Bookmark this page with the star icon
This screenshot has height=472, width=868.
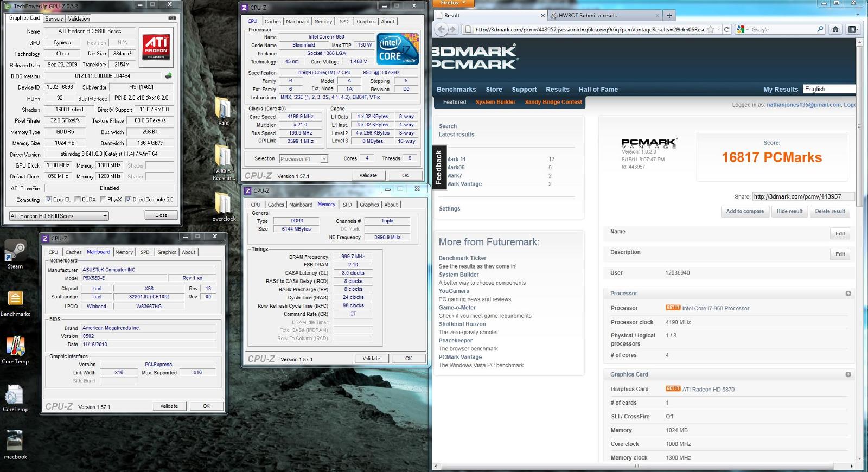point(711,29)
